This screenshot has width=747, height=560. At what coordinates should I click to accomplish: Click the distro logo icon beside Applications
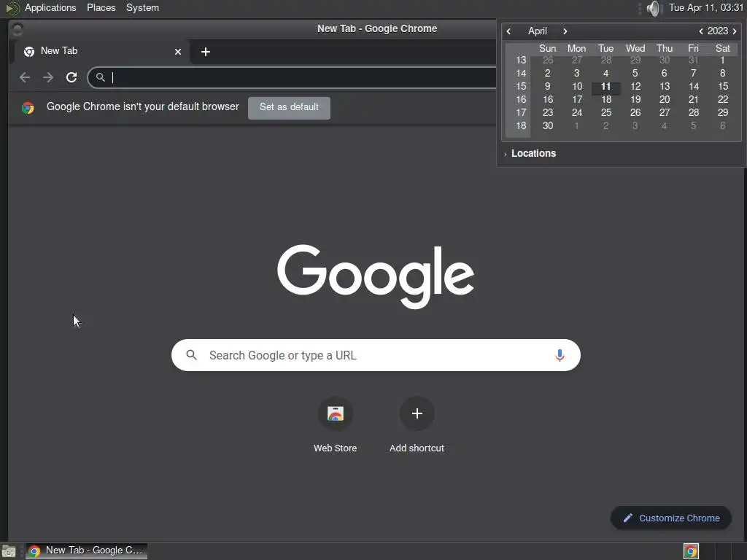[12, 8]
